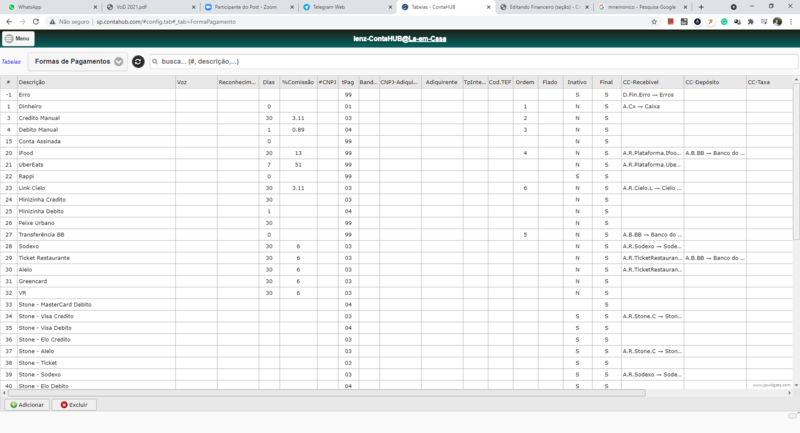This screenshot has width=800, height=433.
Task: Open the tab search dropdown circle
Action: tap(734, 7)
